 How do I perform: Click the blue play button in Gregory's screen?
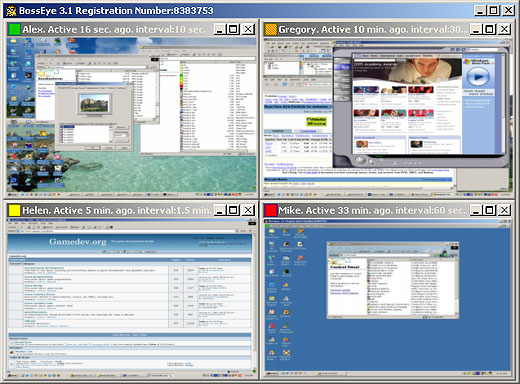pyautogui.click(x=478, y=77)
